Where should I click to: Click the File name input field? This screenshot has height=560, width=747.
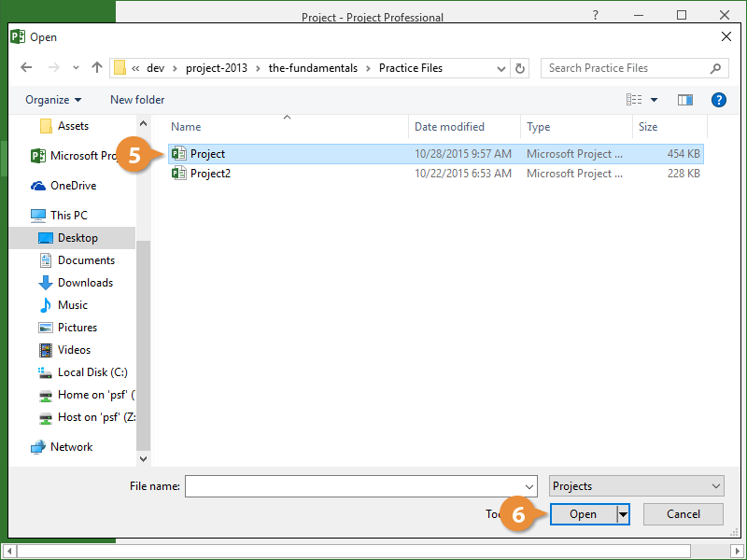[360, 486]
